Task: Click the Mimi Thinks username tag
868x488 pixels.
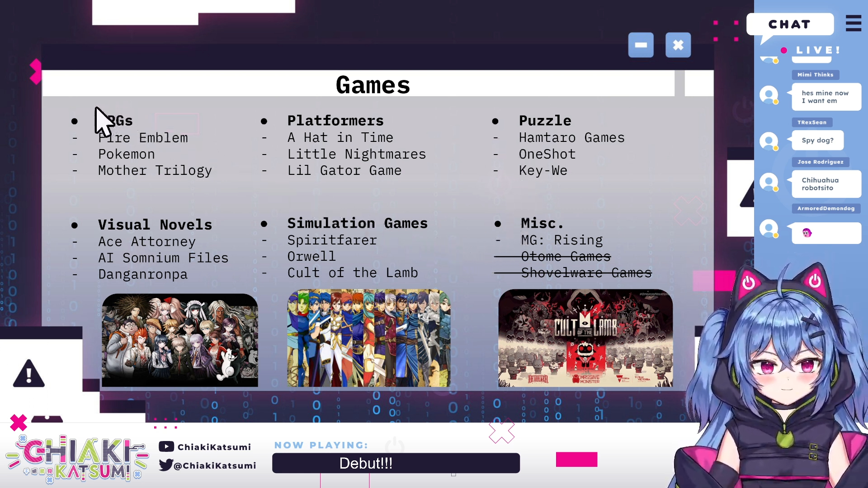Action: 815,75
